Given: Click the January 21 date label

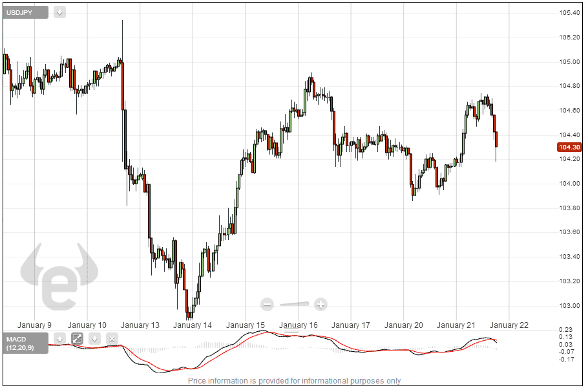Looking at the screenshot, I should pyautogui.click(x=456, y=325).
